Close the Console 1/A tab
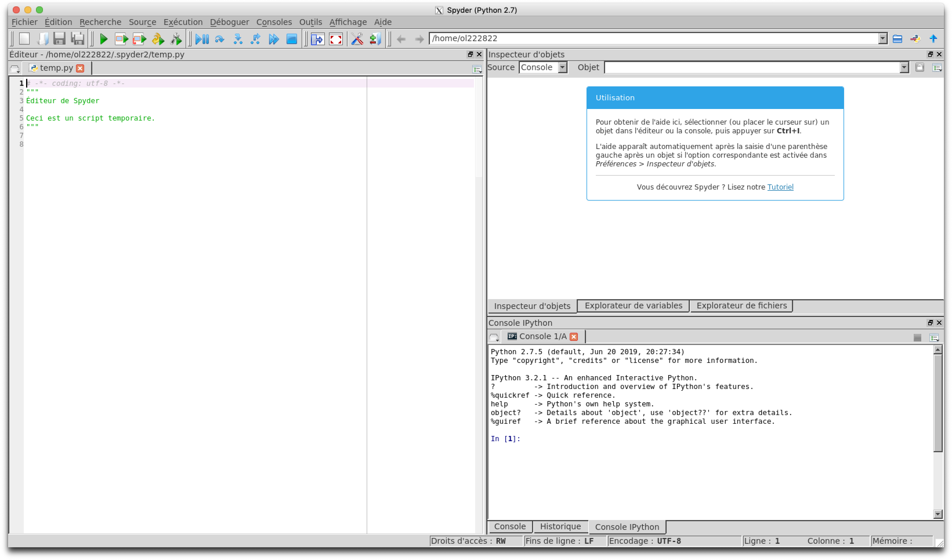Image resolution: width=952 pixels, height=560 pixels. 574,337
